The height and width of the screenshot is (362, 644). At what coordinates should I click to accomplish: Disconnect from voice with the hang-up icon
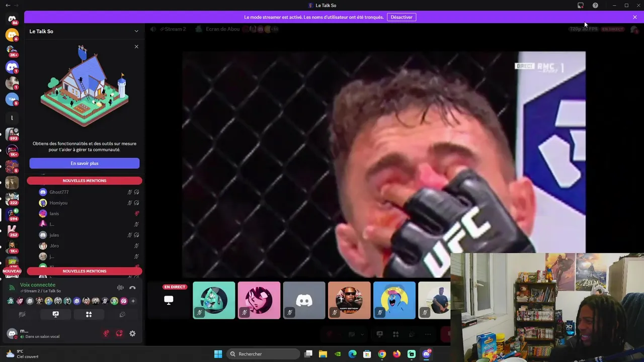click(x=132, y=288)
